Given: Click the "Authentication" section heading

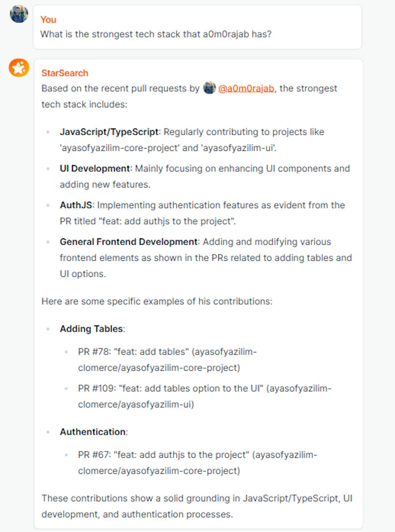Looking at the screenshot, I should [93, 432].
